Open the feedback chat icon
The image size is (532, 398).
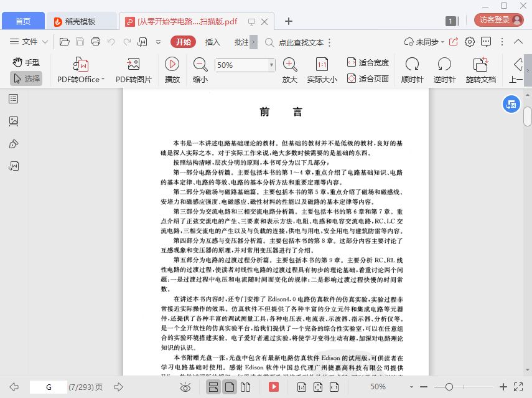486,42
